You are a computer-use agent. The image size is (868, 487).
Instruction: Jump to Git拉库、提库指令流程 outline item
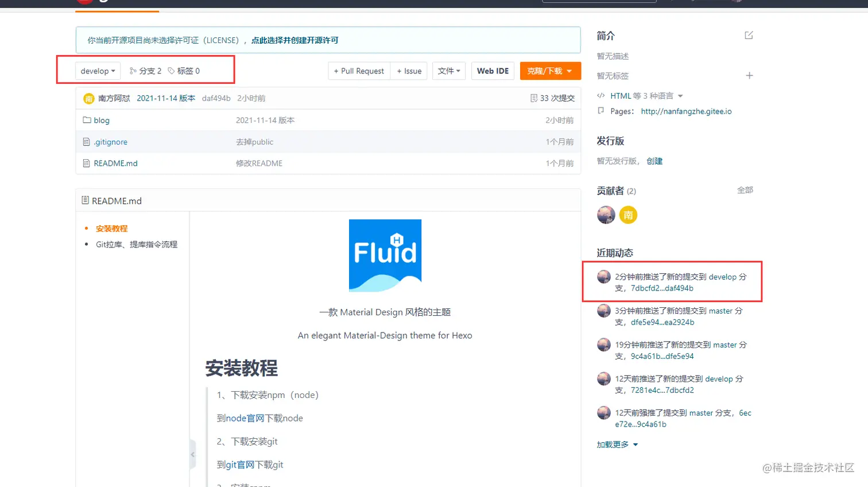click(137, 245)
